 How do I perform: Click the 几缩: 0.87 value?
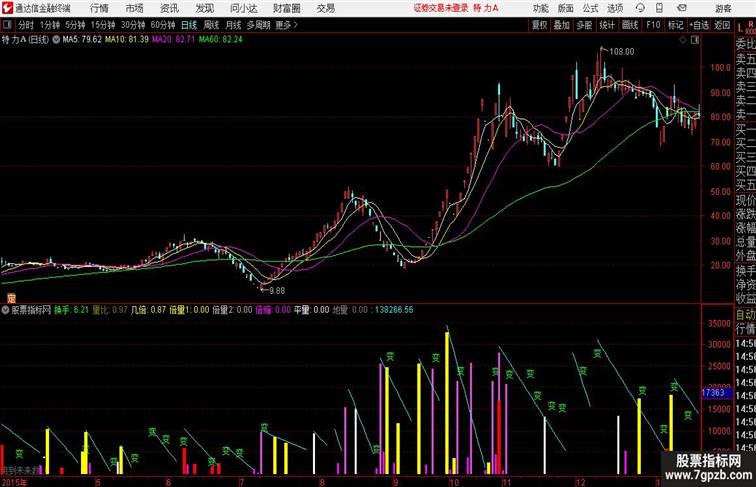point(148,310)
